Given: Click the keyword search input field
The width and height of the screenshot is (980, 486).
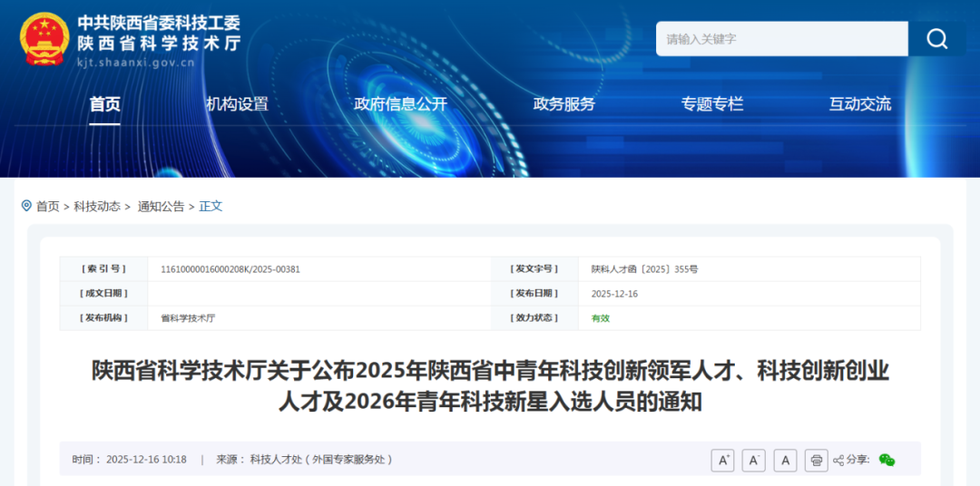Looking at the screenshot, I should tap(782, 39).
